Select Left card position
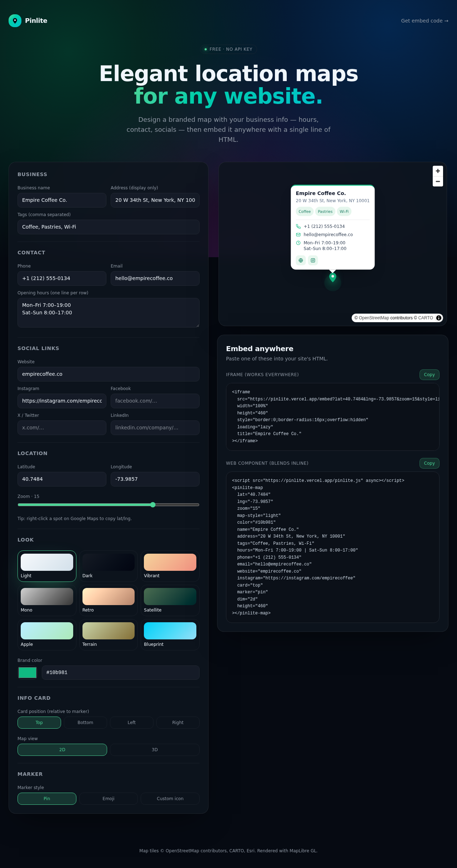The width and height of the screenshot is (457, 868). tap(132, 723)
